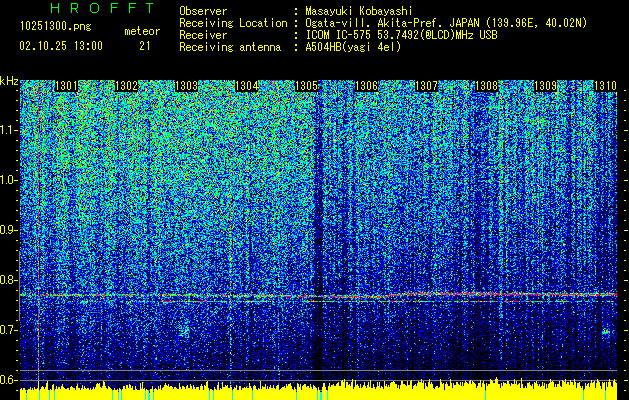Click the 1303 time marker
The image size is (629, 400).
pyautogui.click(x=186, y=86)
